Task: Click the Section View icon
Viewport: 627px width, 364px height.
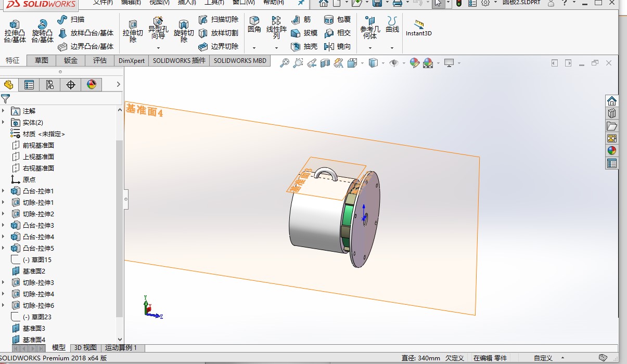Action: point(325,63)
